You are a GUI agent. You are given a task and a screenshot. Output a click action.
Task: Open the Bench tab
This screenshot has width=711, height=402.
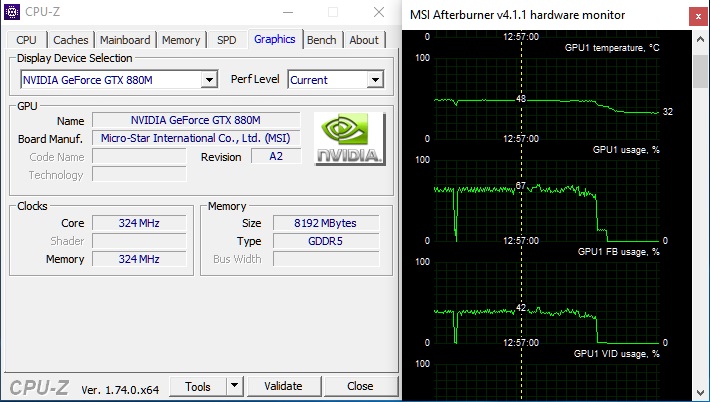321,40
